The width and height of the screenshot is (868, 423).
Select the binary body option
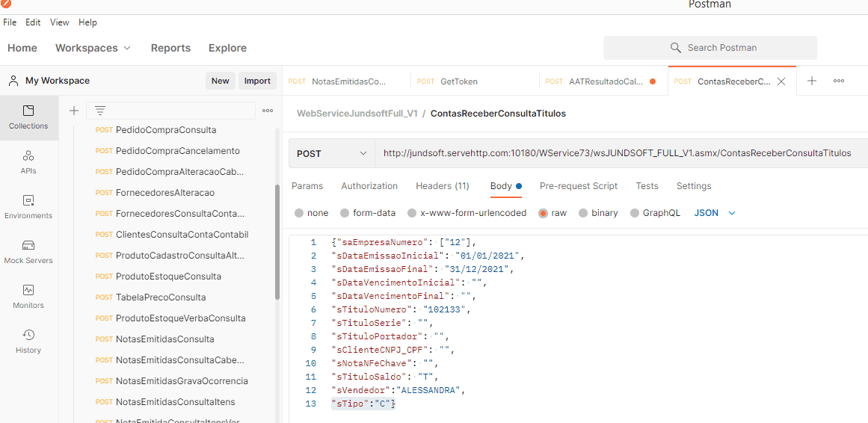[x=597, y=213]
